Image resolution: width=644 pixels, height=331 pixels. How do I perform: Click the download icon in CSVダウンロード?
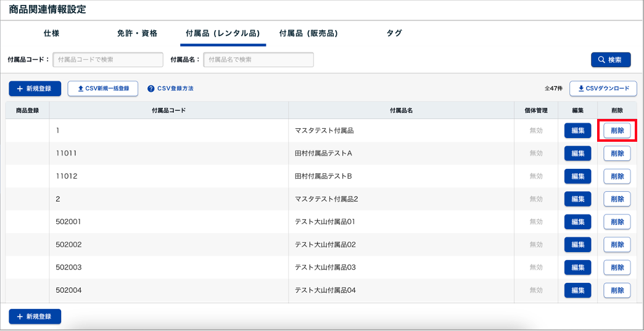580,89
